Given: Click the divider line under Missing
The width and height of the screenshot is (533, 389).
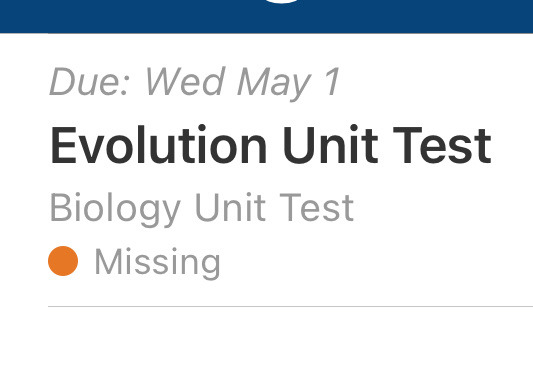Looking at the screenshot, I should (x=290, y=306).
